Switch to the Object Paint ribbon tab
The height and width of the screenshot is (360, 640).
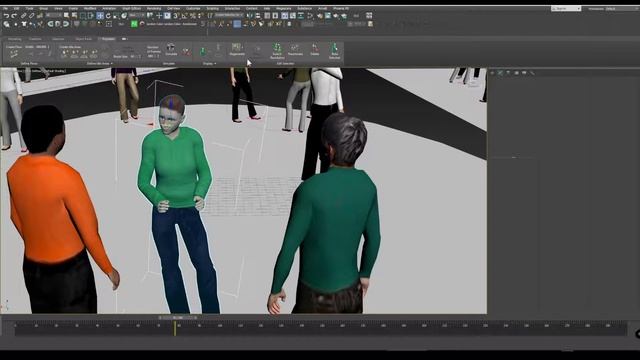83,39
